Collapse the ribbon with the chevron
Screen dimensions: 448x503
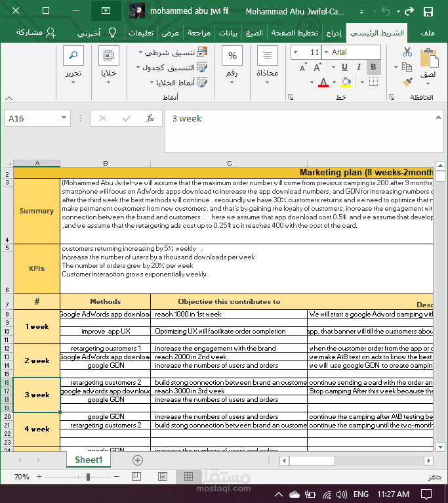click(x=9, y=98)
